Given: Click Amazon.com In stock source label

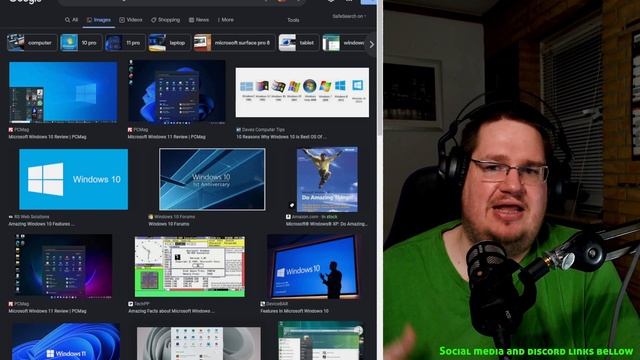Looking at the screenshot, I should click(315, 217).
